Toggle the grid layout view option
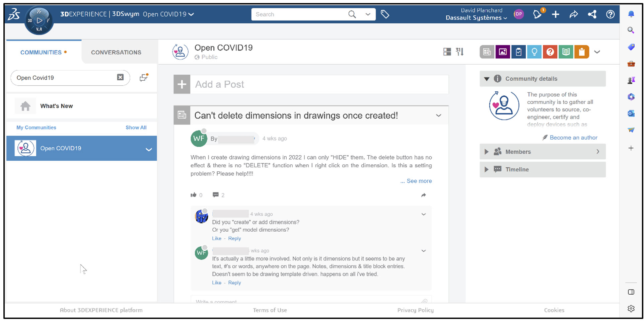 tap(447, 52)
